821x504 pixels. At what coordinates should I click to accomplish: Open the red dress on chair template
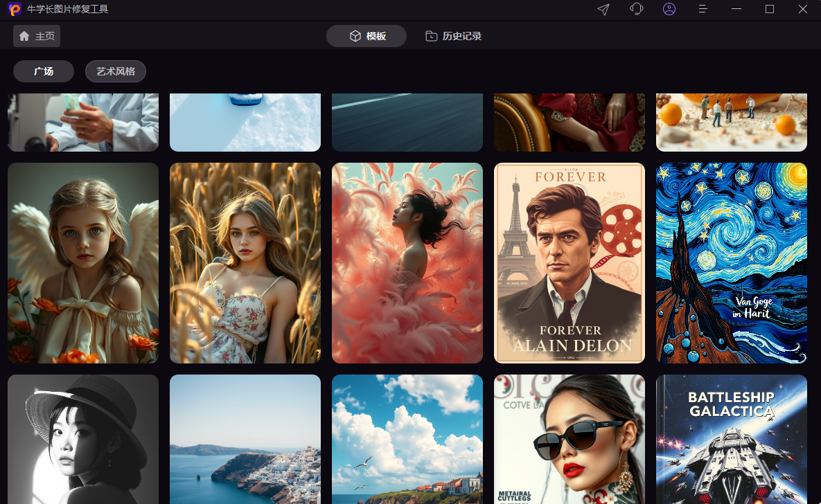[x=569, y=123]
